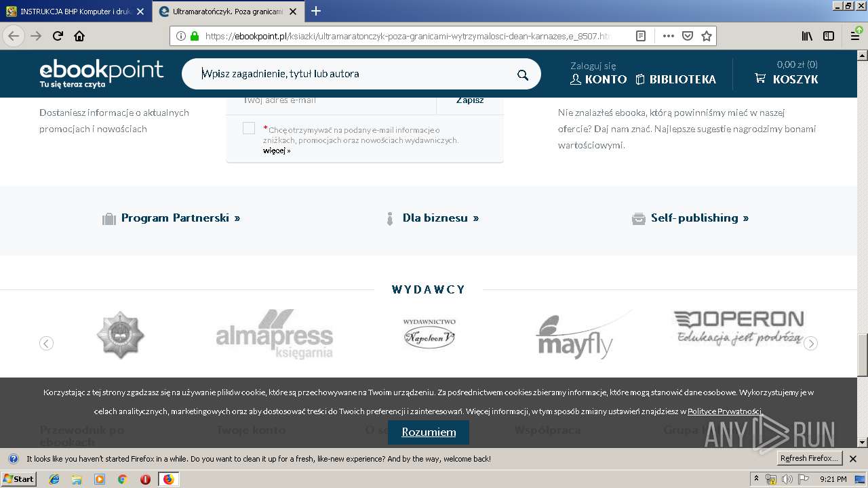Image resolution: width=868 pixels, height=488 pixels.
Task: Click the taskbar clock 9:21 PM
Action: [833, 479]
